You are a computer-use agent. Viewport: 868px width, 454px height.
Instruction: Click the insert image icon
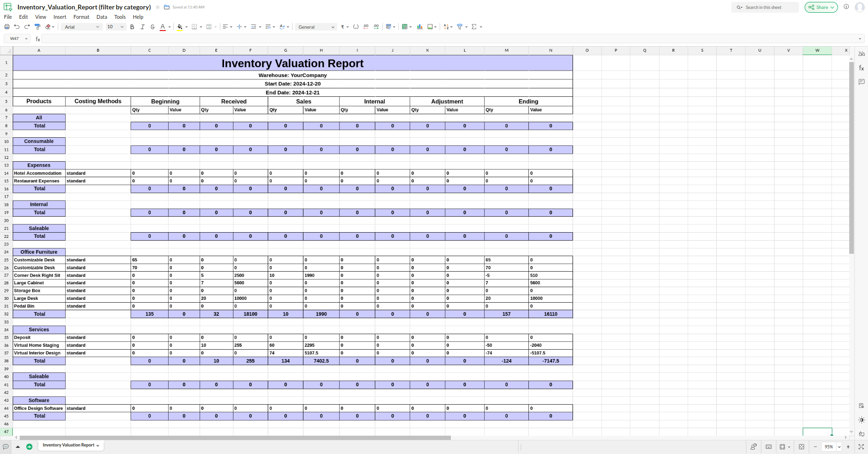tap(430, 27)
